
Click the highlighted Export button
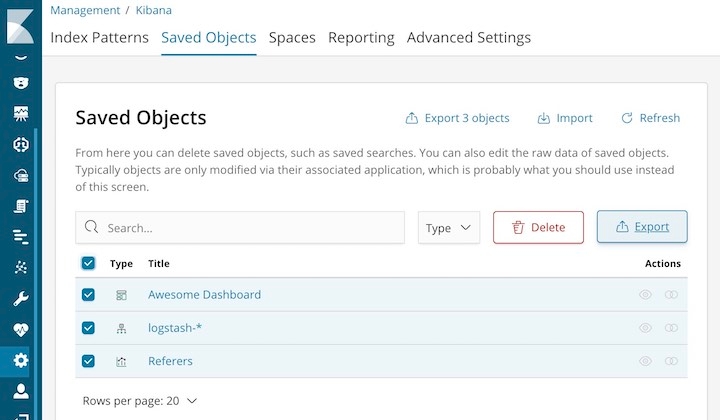pos(642,227)
